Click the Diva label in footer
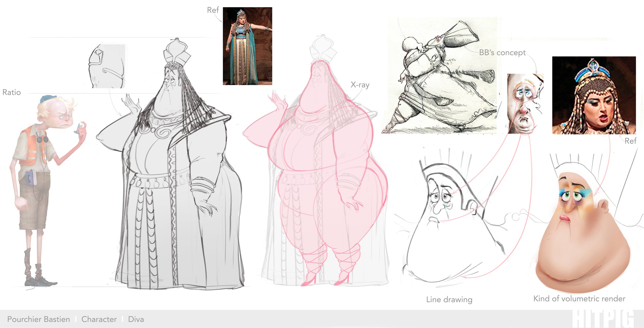 point(136,319)
